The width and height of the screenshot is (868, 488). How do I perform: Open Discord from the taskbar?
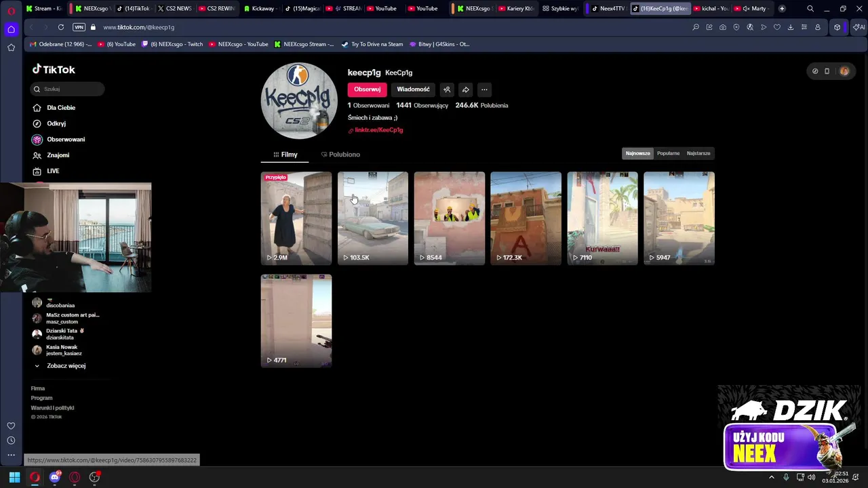pyautogui.click(x=55, y=477)
